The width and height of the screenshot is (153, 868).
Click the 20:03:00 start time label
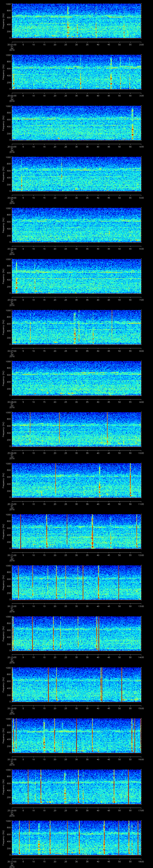coord(12,147)
